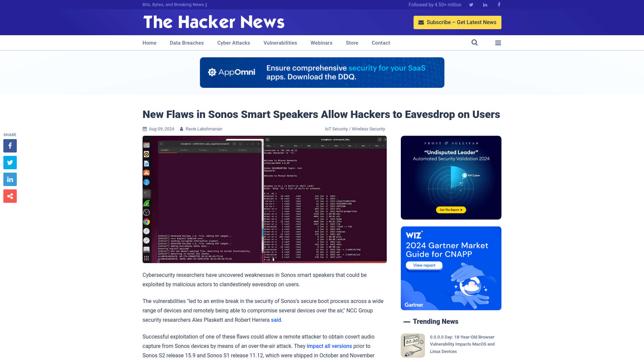The height and width of the screenshot is (362, 644).
Task: Click the 'said' hyperlink in article
Action: 276,319
